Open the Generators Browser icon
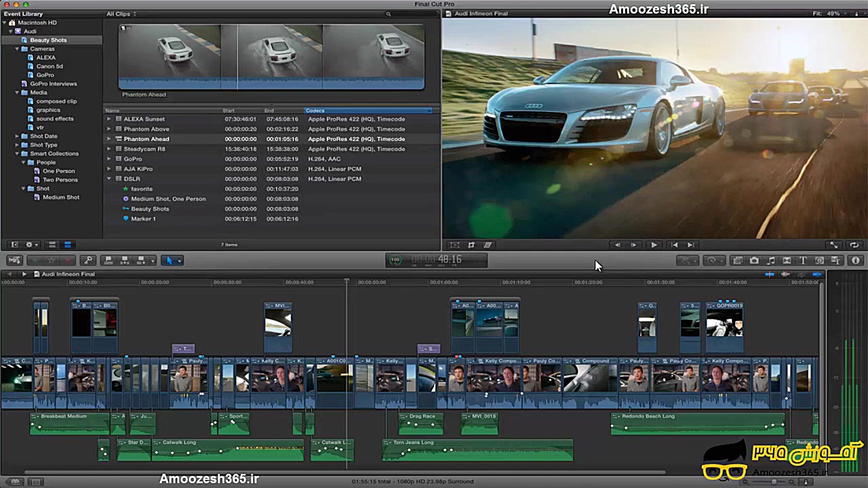868x488 pixels. [819, 260]
